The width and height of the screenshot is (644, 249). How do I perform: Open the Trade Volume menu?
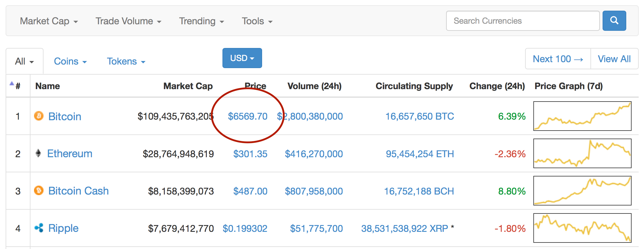(128, 21)
